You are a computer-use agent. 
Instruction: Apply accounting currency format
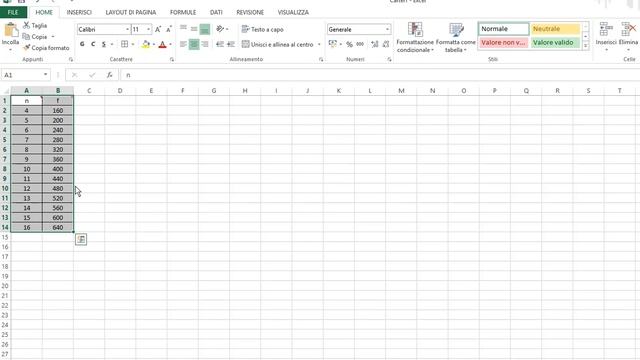pyautogui.click(x=333, y=44)
